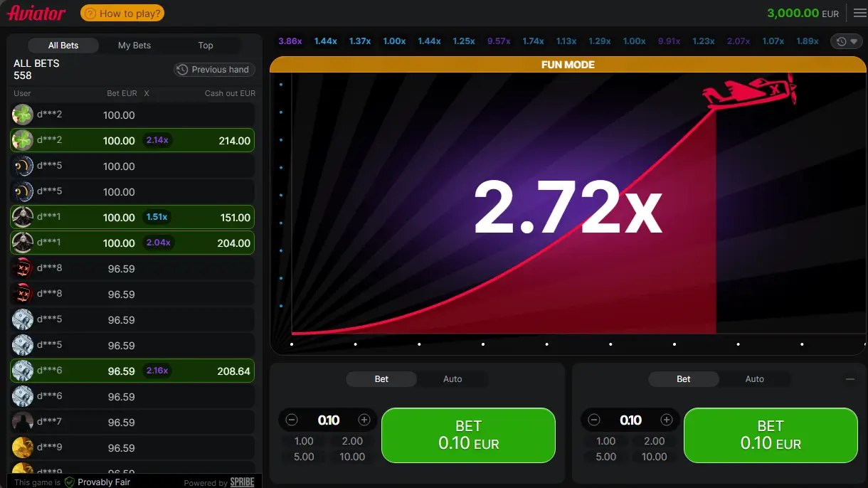Increase bet amount in right bet panel
This screenshot has width=868, height=488.
point(667,420)
